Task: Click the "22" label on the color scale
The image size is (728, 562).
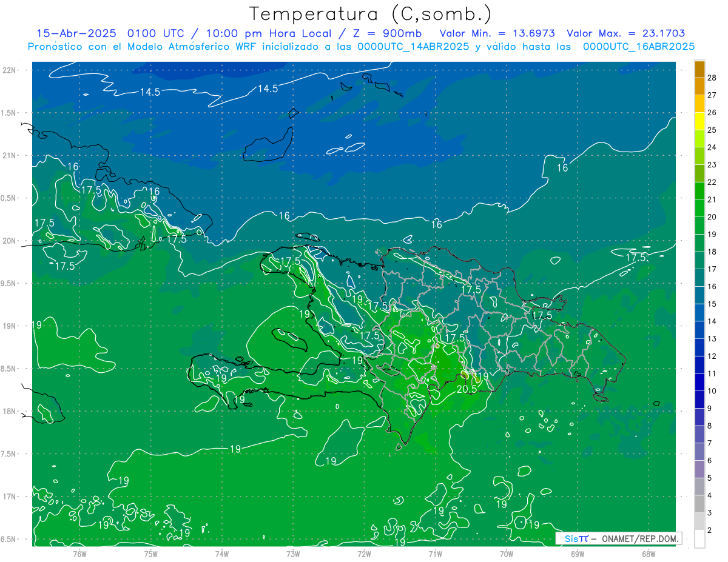Action: point(712,182)
